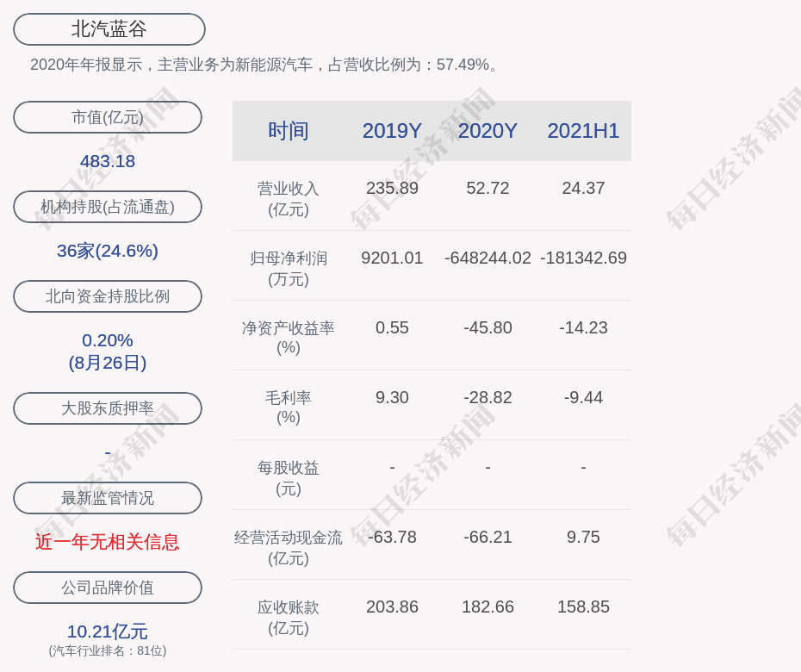The image size is (801, 672).
Task: Click the 毛利率 (%) row label
Action: [289, 408]
